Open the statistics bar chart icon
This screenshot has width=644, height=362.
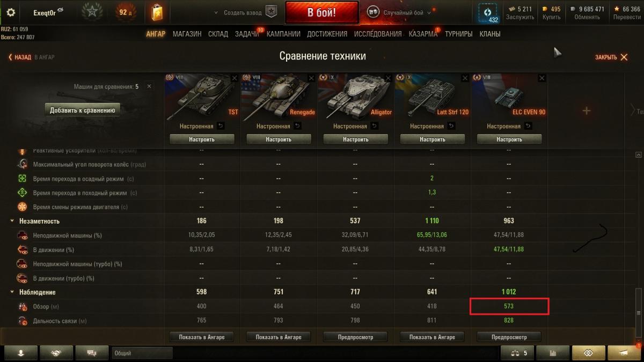pos(552,353)
